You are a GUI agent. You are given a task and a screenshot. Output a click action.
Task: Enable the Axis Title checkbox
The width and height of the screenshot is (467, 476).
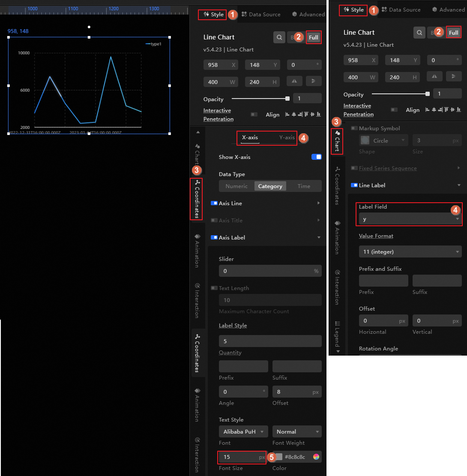pyautogui.click(x=214, y=220)
